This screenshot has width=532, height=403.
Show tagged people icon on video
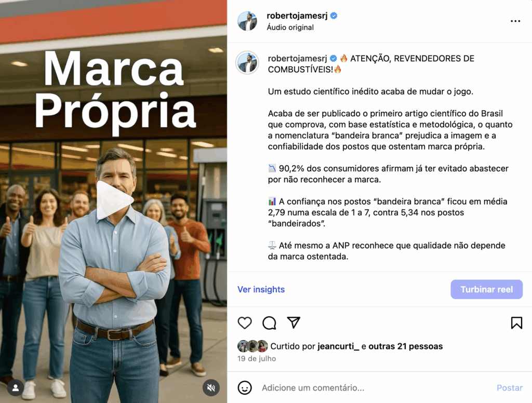coord(15,388)
